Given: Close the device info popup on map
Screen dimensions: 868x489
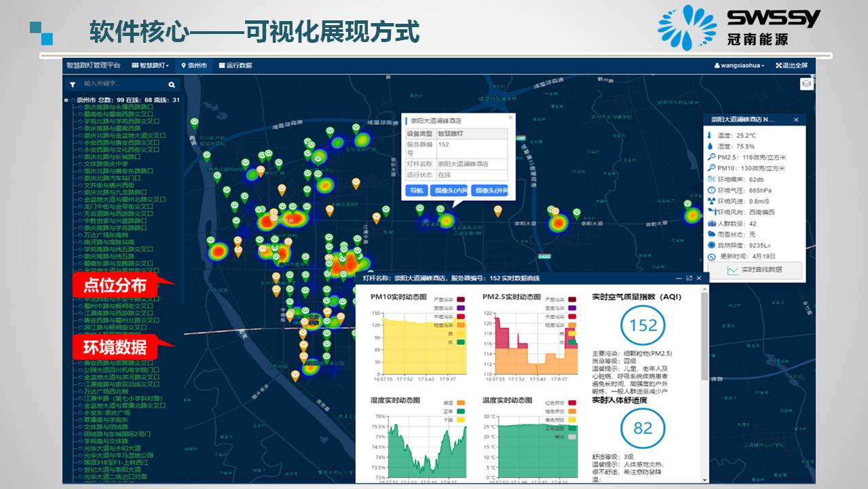Looking at the screenshot, I should pos(510,117).
